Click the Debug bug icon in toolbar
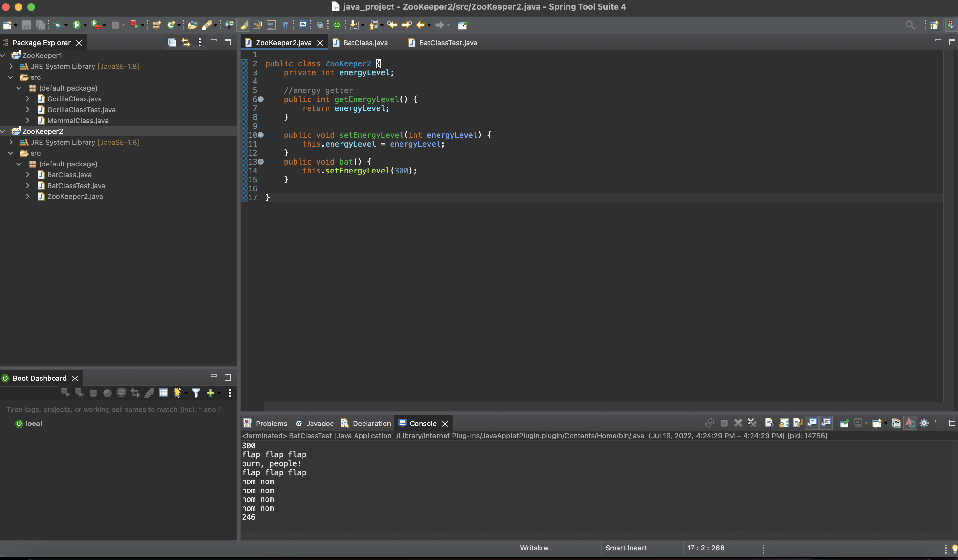The image size is (958, 560). 58,25
